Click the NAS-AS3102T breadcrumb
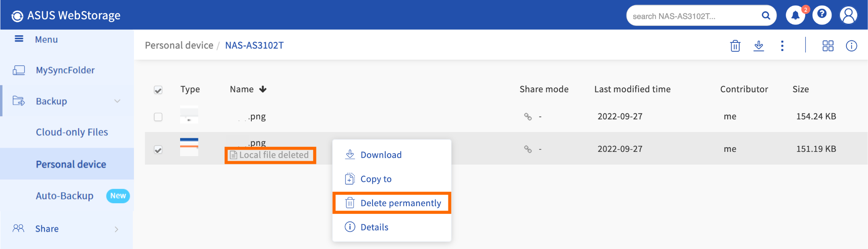The image size is (868, 249). (x=254, y=45)
